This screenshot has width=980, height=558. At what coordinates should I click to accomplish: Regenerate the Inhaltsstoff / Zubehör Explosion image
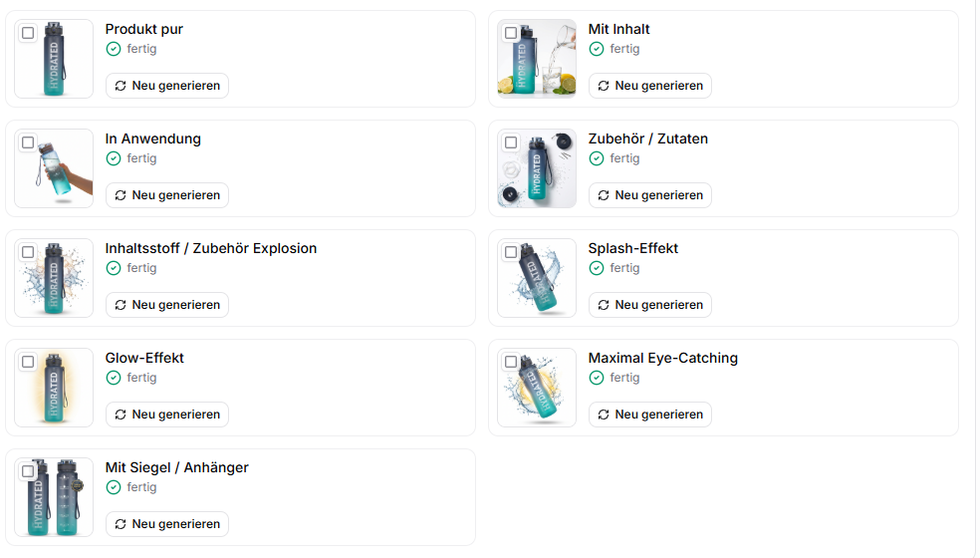tap(167, 305)
